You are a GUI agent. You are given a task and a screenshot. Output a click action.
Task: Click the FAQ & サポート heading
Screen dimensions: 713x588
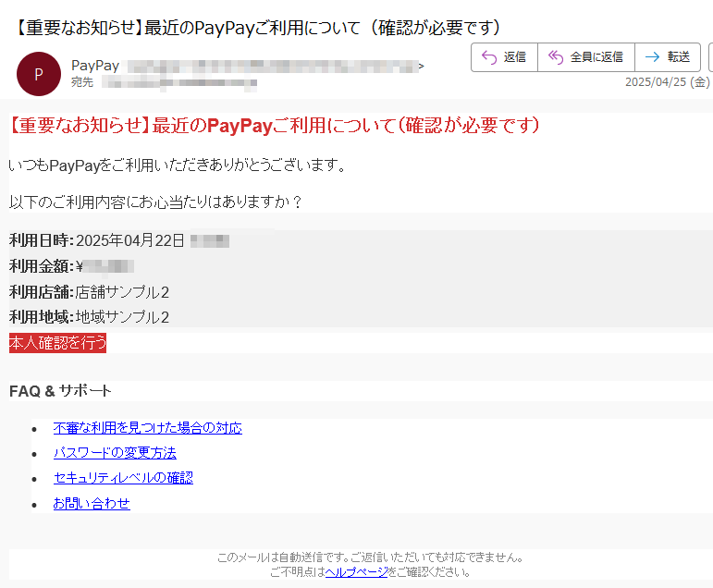click(x=60, y=391)
